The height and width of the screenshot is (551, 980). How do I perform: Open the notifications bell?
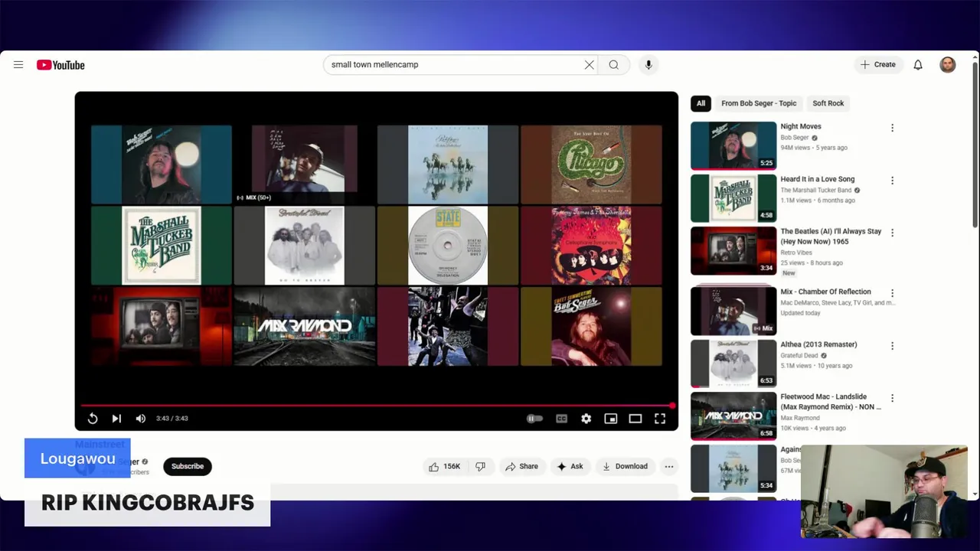[918, 65]
